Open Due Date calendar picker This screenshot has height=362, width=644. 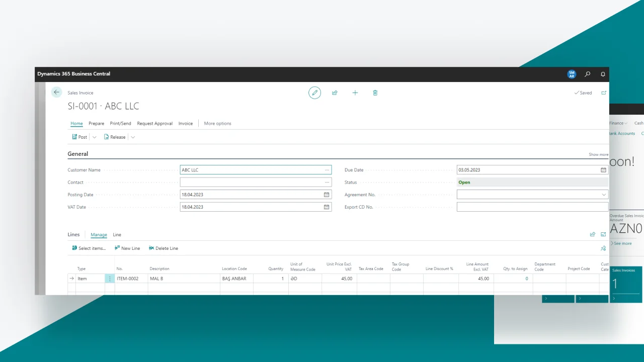pos(603,170)
